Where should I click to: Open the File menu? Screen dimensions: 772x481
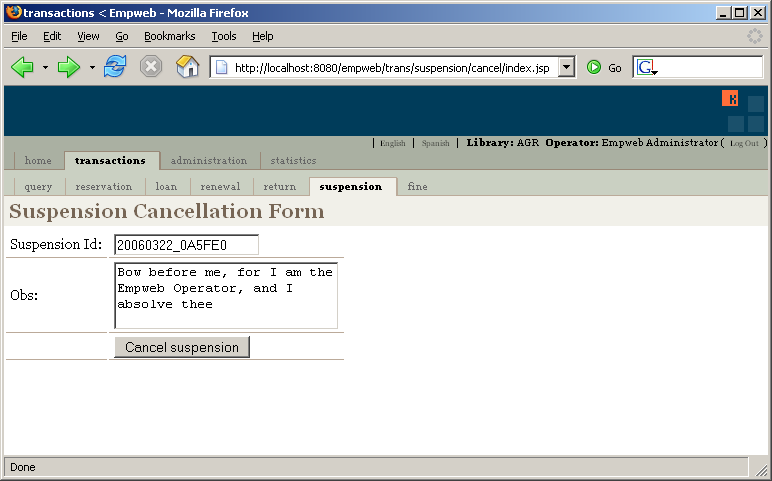coord(19,36)
